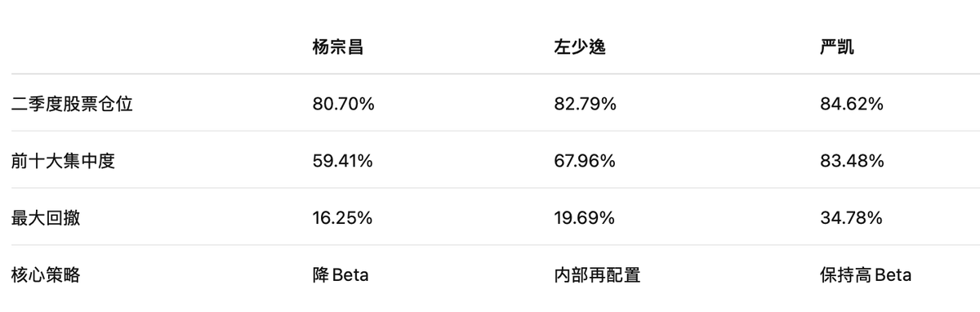Click the 80.70% cell
The width and height of the screenshot is (980, 312).
tap(343, 104)
